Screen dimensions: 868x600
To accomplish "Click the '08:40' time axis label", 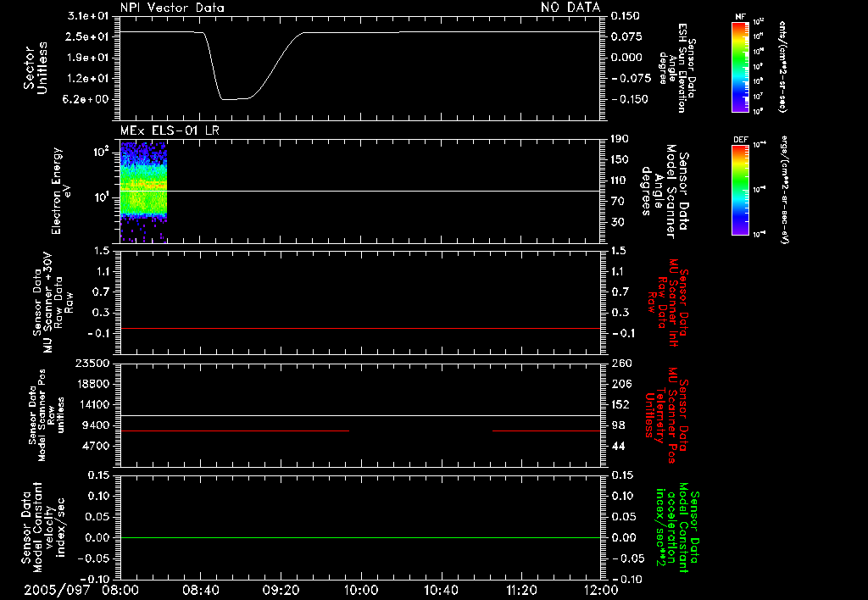I will (200, 591).
